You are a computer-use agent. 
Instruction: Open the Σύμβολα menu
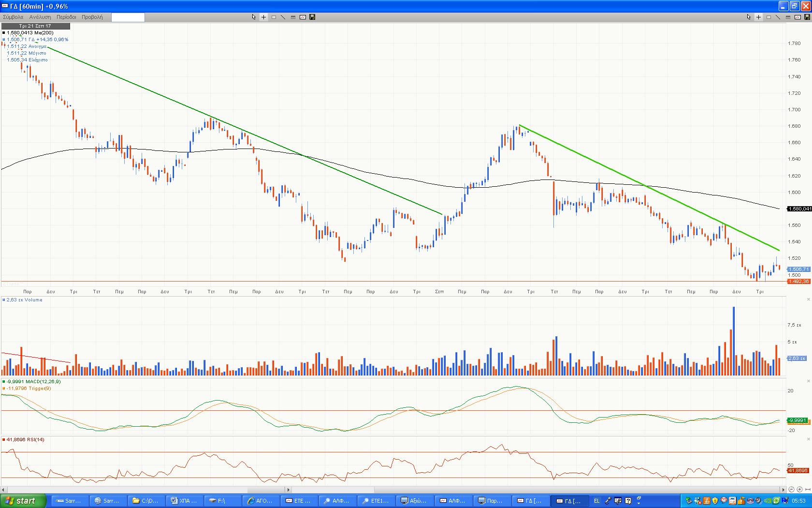point(13,17)
